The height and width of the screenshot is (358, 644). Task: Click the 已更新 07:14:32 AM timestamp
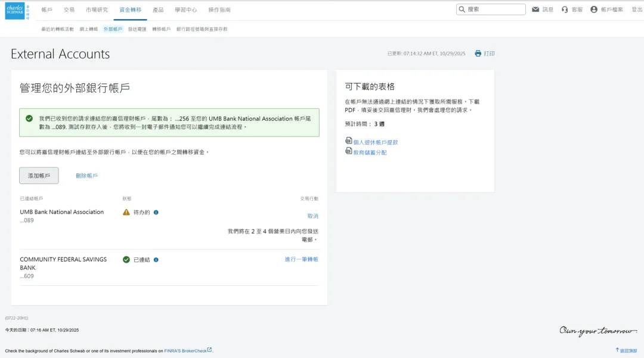(x=426, y=53)
